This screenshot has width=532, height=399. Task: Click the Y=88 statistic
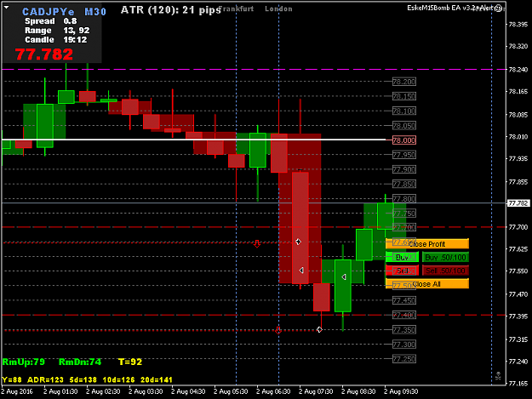(x=12, y=380)
